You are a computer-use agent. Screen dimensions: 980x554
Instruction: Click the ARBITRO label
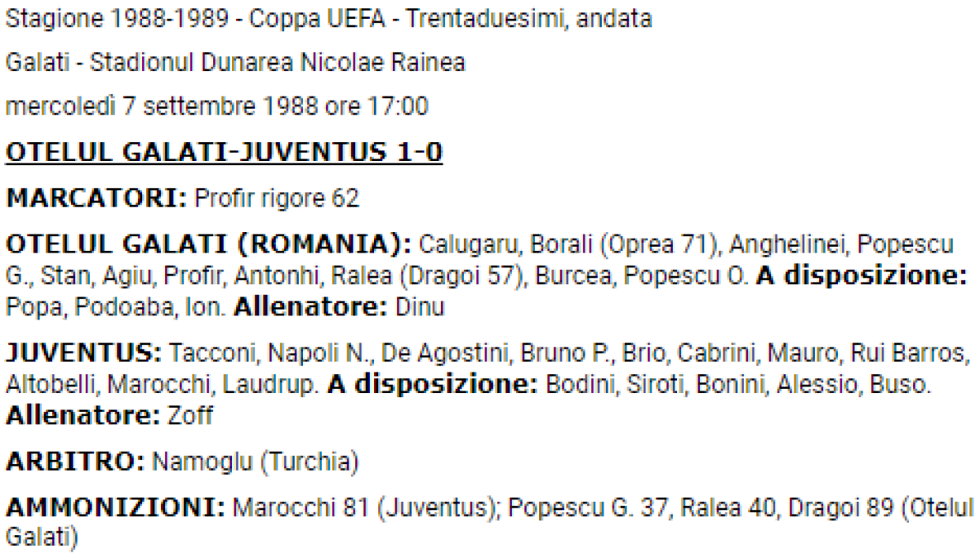click(x=74, y=462)
